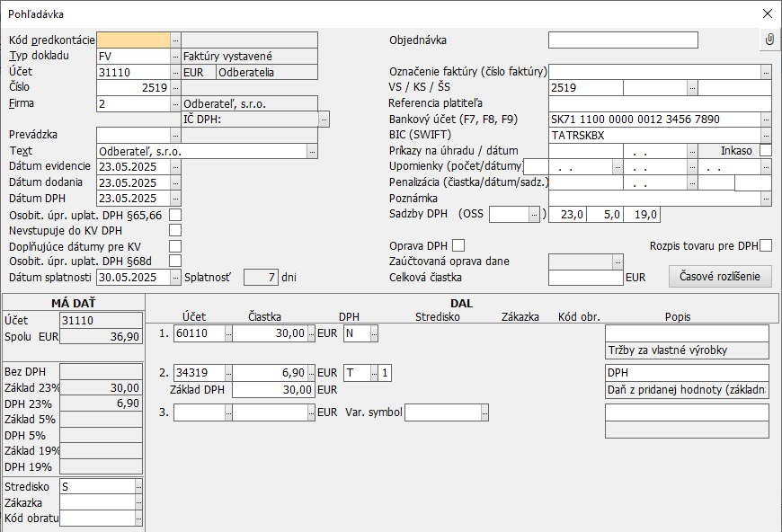Close the Pohľadávka window
This screenshot has width=782, height=532.
click(x=767, y=13)
